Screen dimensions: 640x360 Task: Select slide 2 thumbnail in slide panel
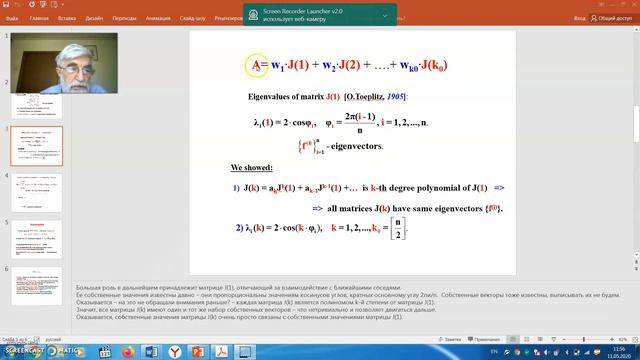(x=36, y=106)
